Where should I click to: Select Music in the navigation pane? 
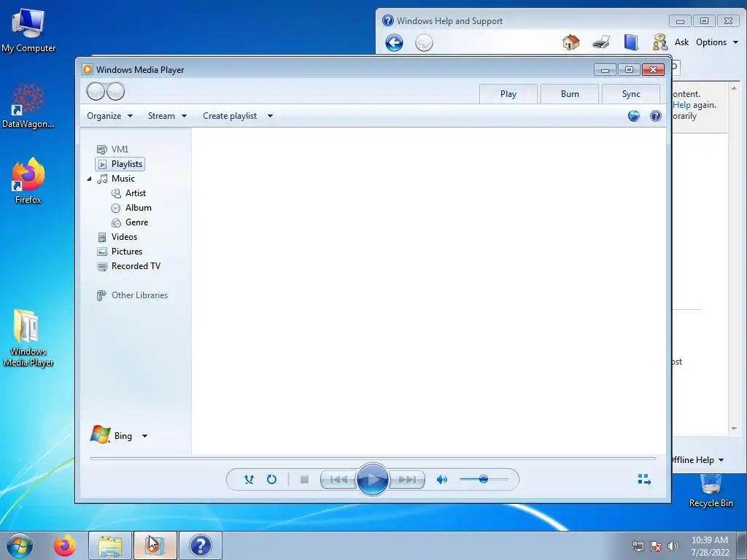(x=116, y=179)
